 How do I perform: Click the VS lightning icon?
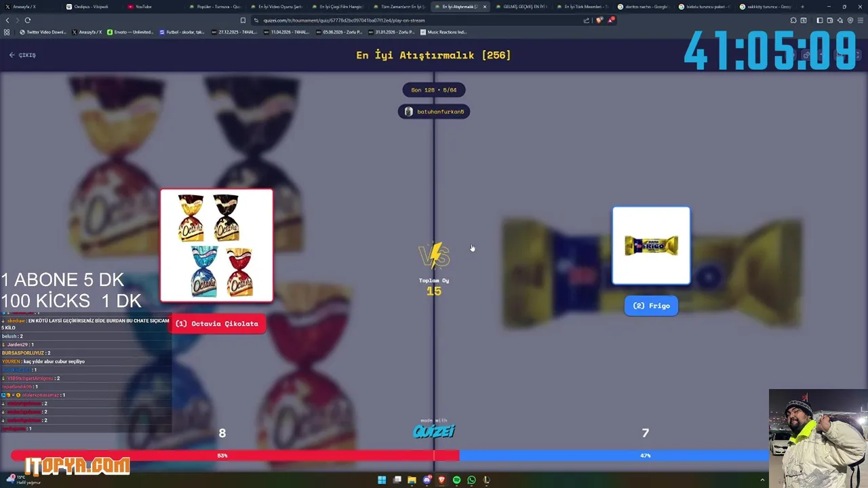[x=434, y=256]
